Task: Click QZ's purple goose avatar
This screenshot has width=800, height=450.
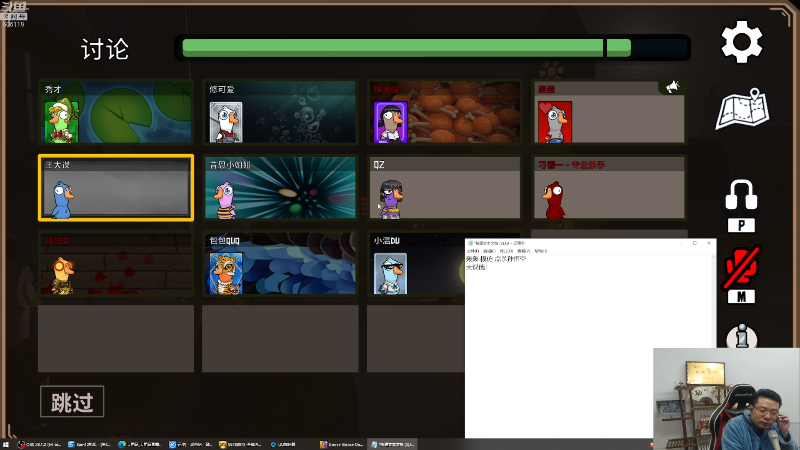Action: (391, 199)
